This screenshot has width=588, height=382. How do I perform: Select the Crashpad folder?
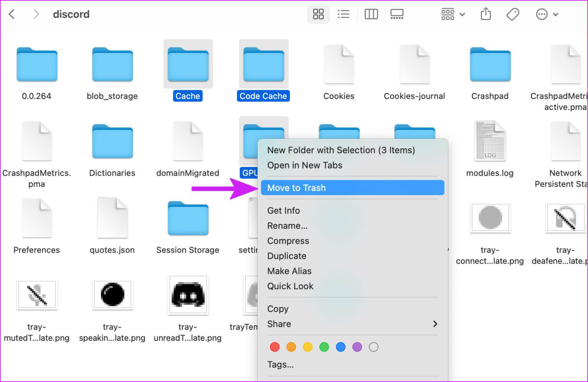coord(490,64)
